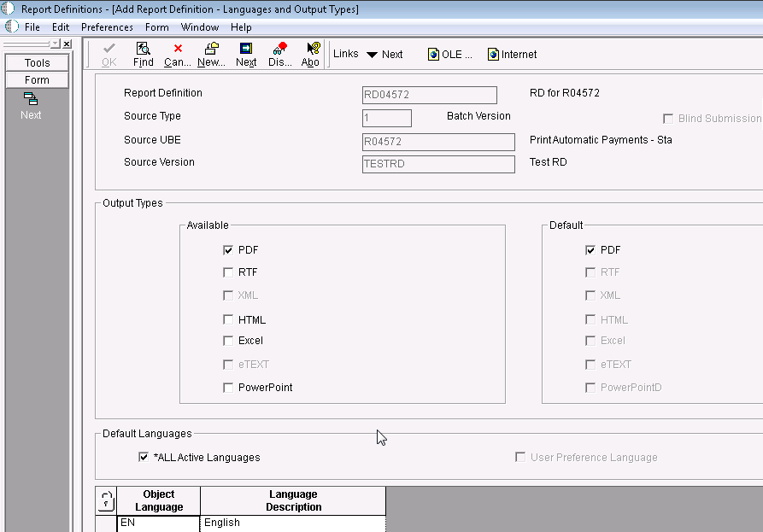Click Next link beside Links
Viewport: 763px width, 532px height.
pyautogui.click(x=391, y=55)
